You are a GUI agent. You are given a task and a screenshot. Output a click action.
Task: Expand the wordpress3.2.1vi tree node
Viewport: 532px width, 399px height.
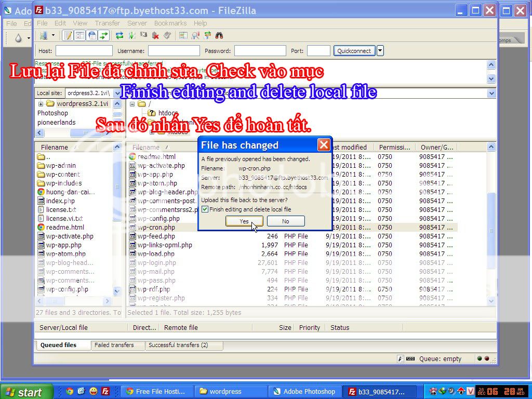tap(41, 104)
